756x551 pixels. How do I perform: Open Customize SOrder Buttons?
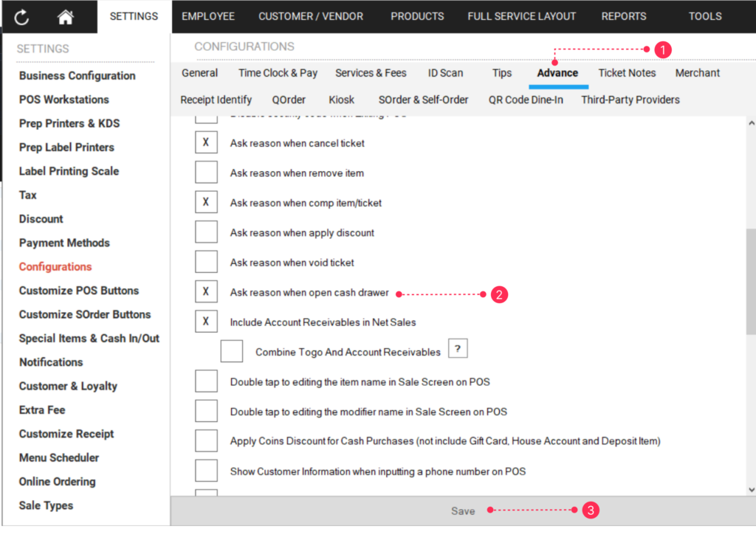(x=85, y=314)
